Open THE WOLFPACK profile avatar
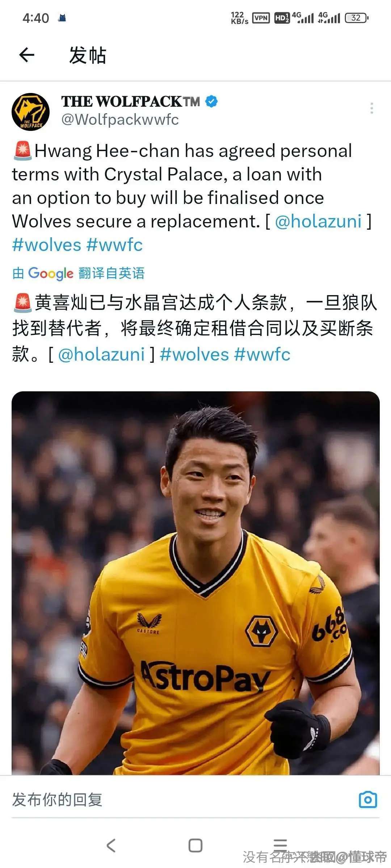 click(x=30, y=112)
